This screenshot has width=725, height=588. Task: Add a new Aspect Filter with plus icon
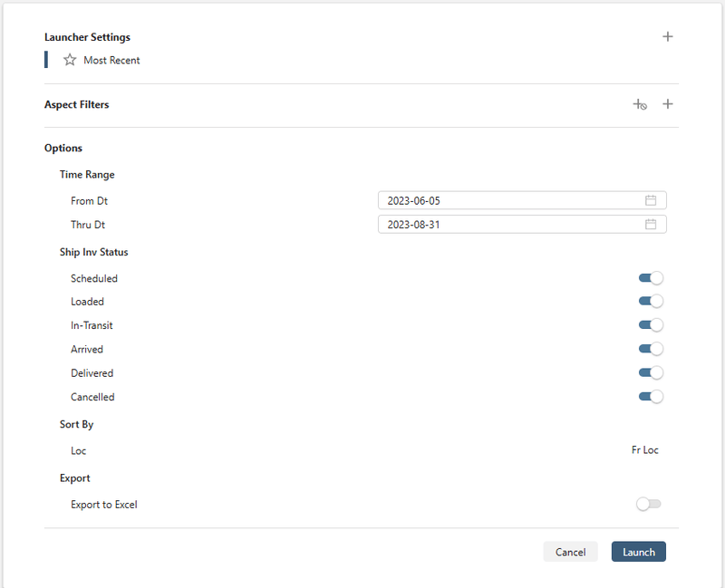point(668,103)
